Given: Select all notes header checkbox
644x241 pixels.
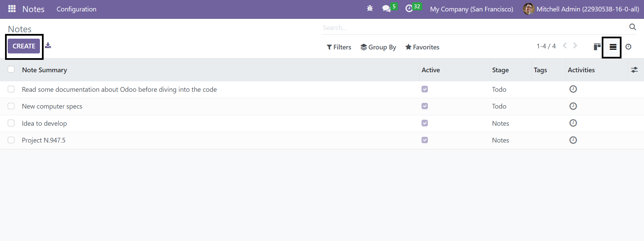Looking at the screenshot, I should click(x=11, y=69).
